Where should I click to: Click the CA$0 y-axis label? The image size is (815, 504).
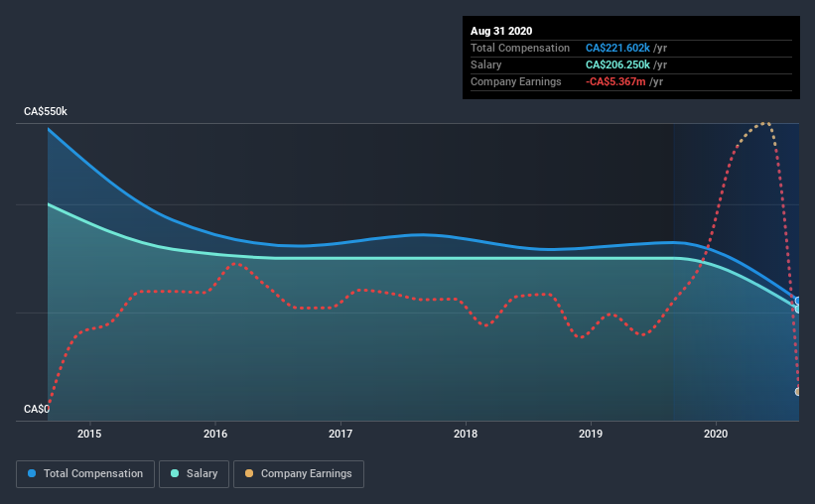[x=37, y=410]
